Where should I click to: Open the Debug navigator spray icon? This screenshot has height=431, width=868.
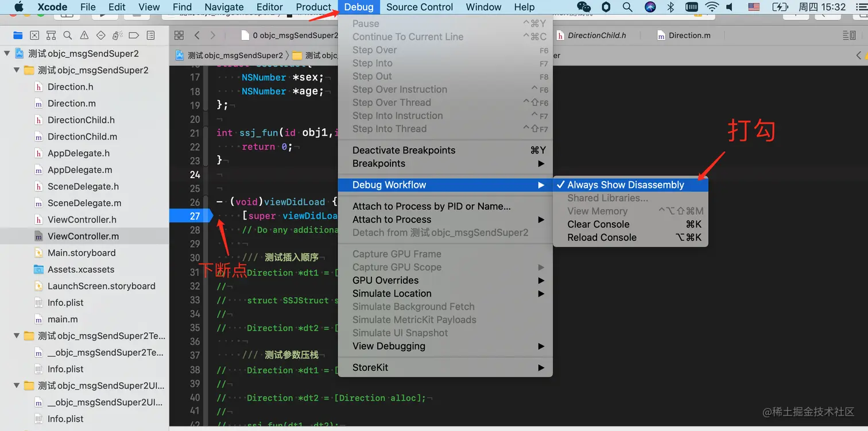(118, 36)
